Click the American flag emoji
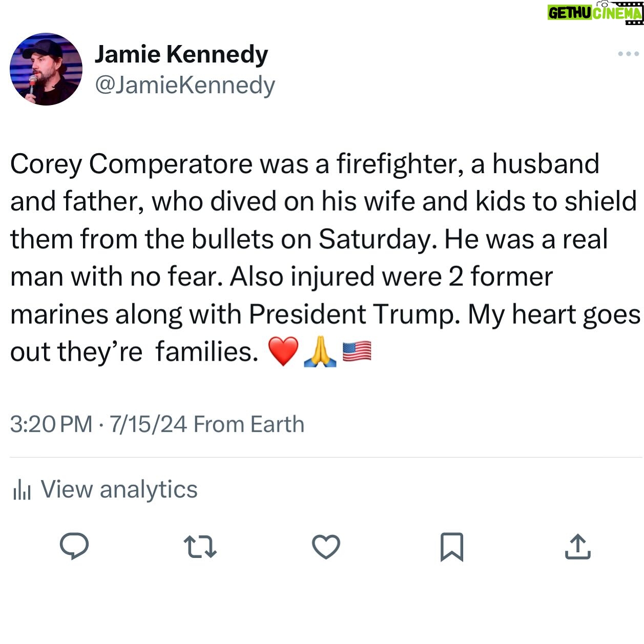 pyautogui.click(x=357, y=352)
